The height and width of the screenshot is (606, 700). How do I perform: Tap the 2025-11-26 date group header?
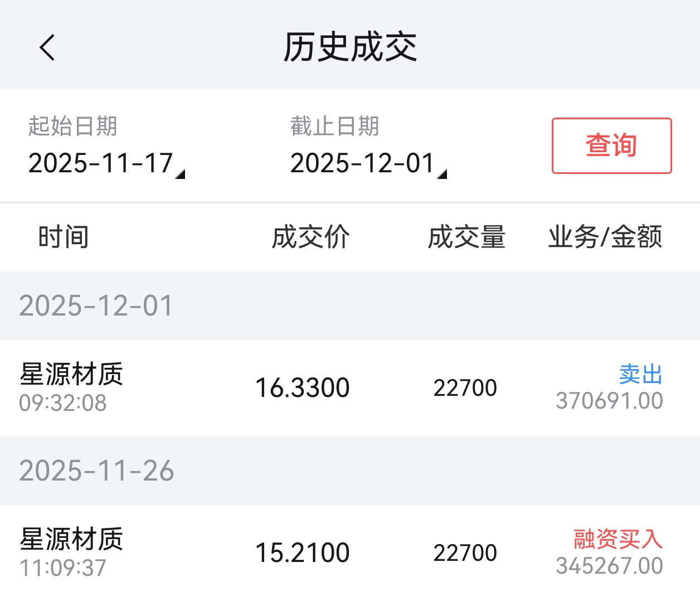click(x=96, y=471)
